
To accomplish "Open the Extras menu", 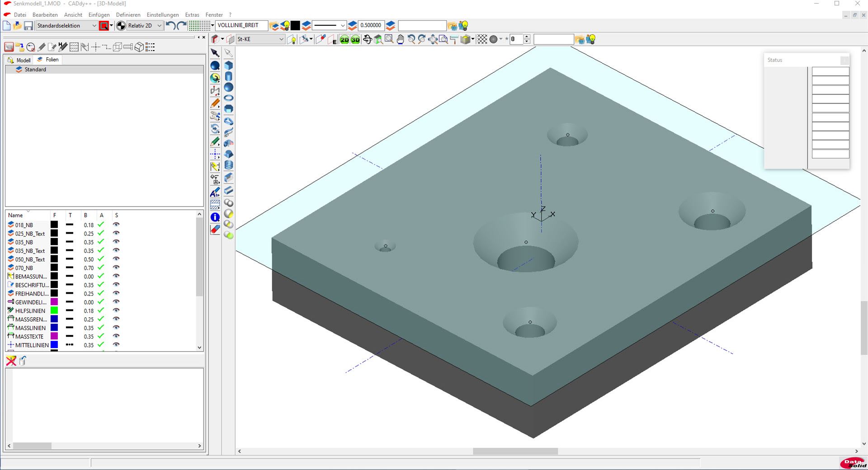I will coord(192,15).
